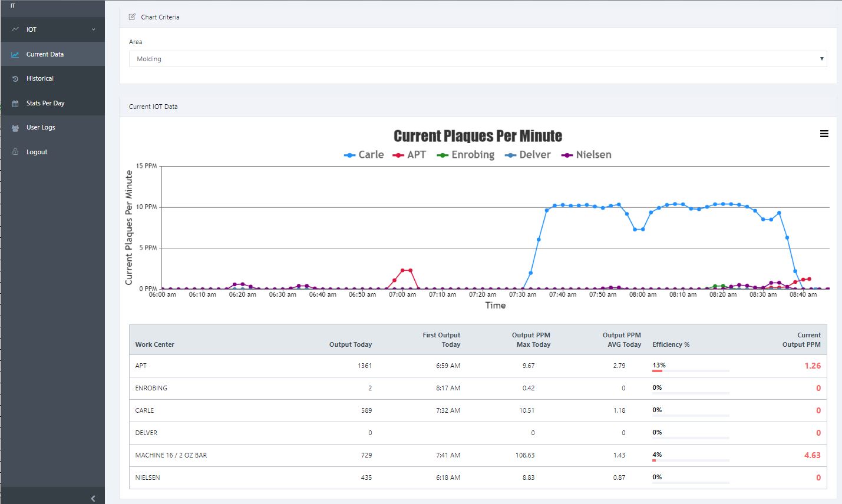Viewport: 842px width, 504px height.
Task: Toggle APT series in chart legend
Action: [410, 155]
